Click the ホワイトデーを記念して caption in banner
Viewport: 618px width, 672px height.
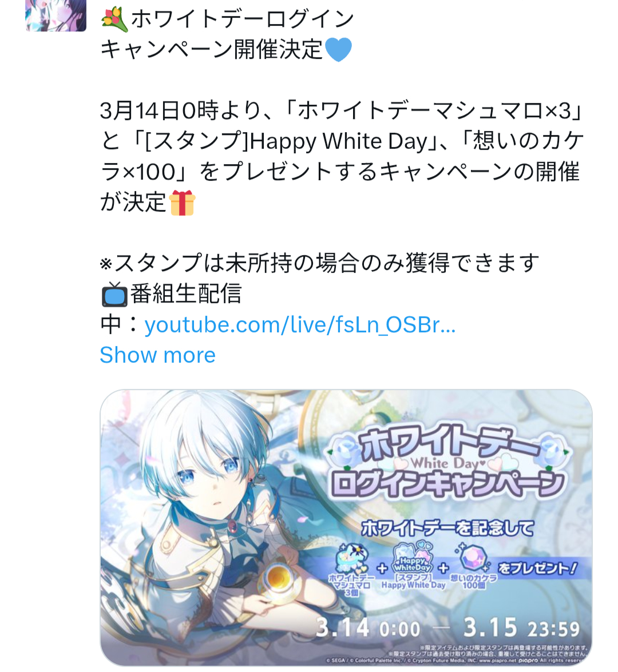(447, 528)
